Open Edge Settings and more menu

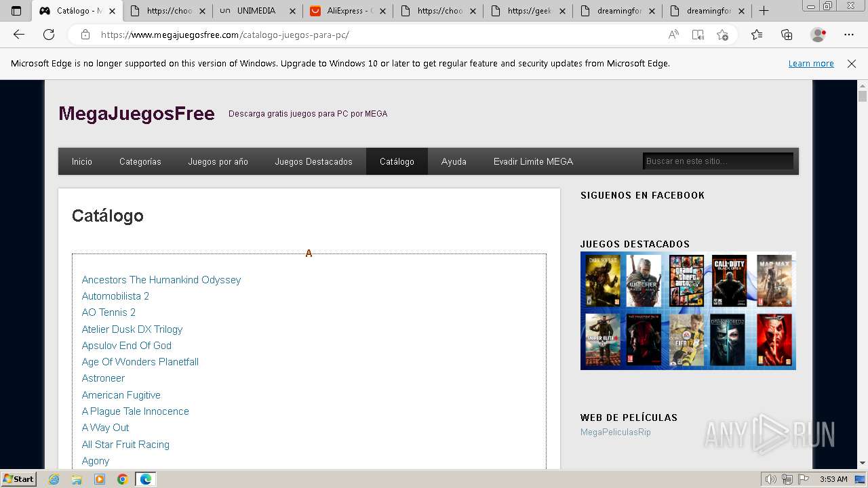click(849, 35)
